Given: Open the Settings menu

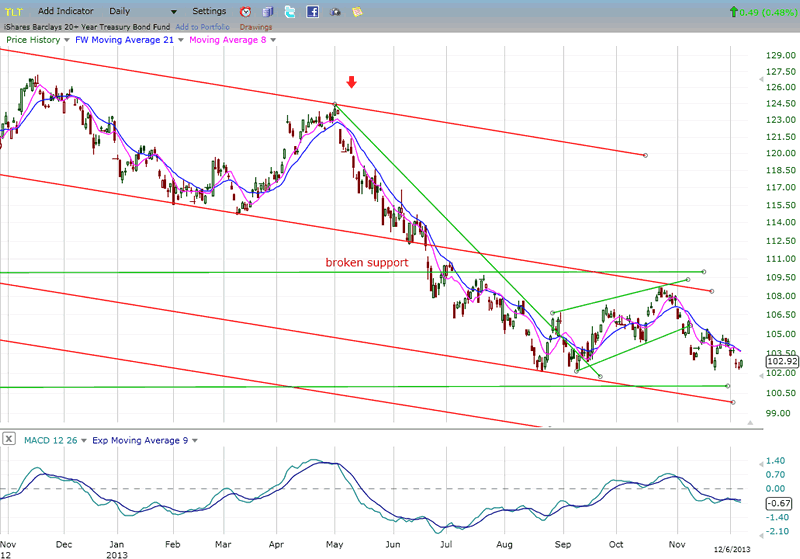Looking at the screenshot, I should tap(209, 11).
